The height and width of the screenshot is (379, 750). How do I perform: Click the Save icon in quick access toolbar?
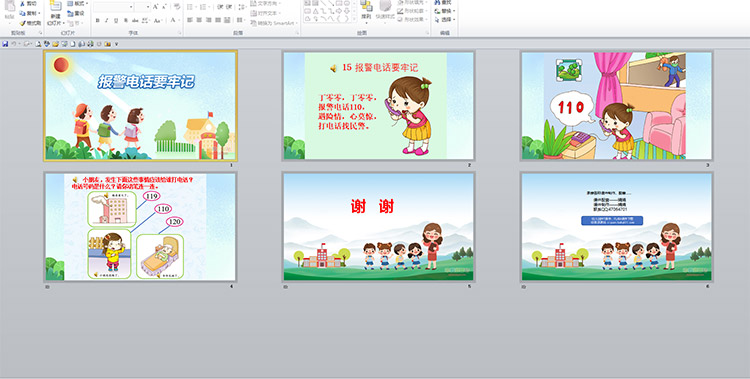coord(5,44)
